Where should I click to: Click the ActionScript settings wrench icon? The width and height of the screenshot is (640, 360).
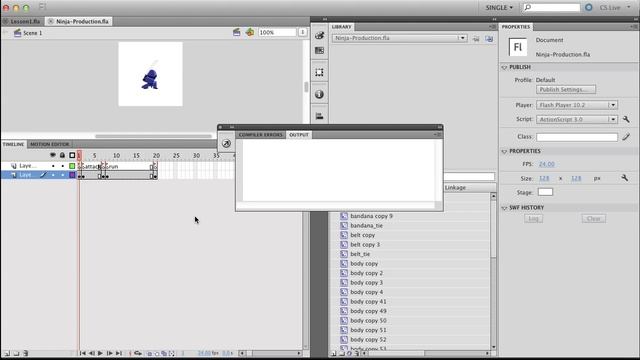pyautogui.click(x=626, y=119)
